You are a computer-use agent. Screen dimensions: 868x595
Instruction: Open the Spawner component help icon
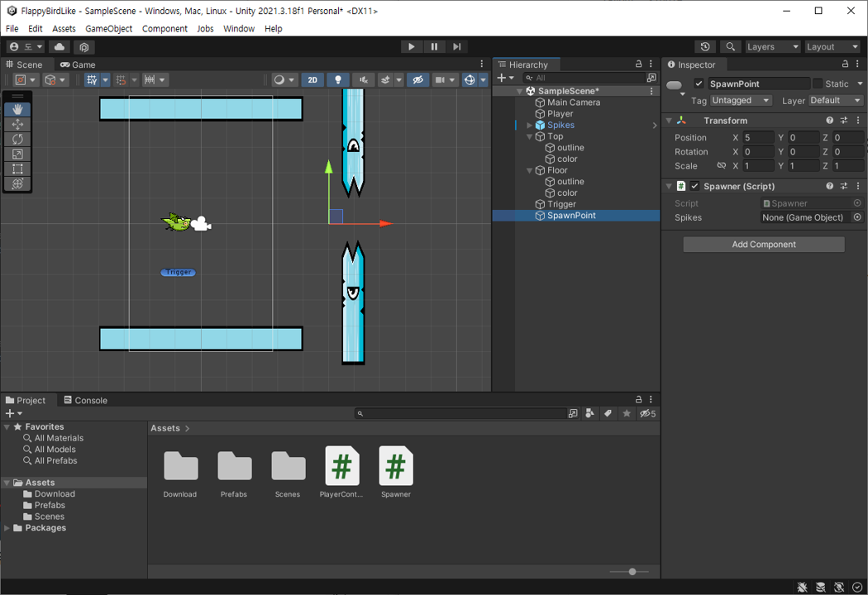click(x=829, y=187)
